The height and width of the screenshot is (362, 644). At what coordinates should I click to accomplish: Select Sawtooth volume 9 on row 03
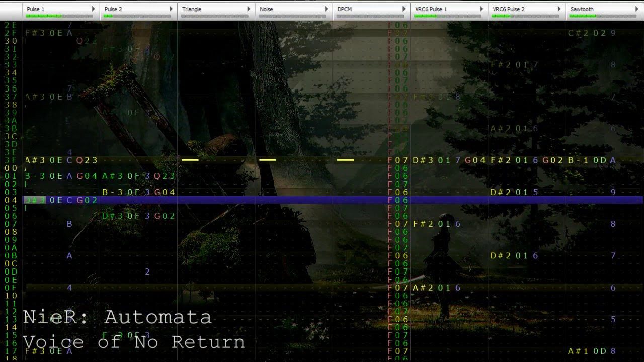pos(613,192)
